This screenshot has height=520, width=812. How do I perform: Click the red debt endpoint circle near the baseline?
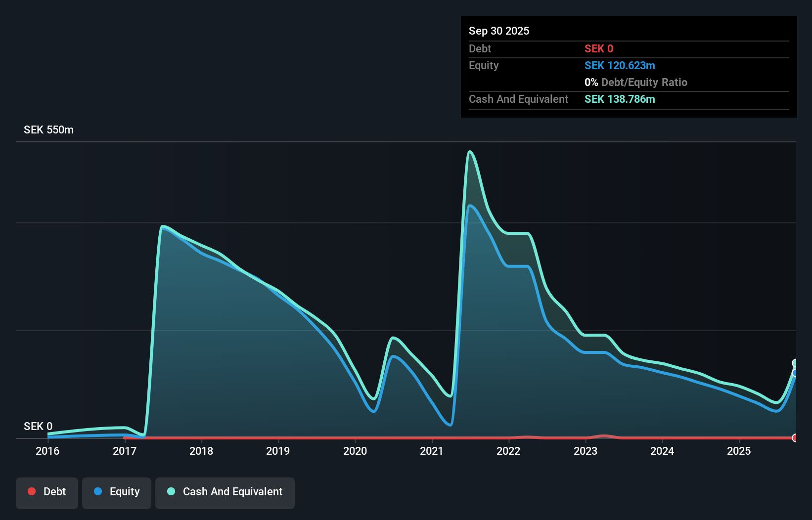[x=794, y=438]
